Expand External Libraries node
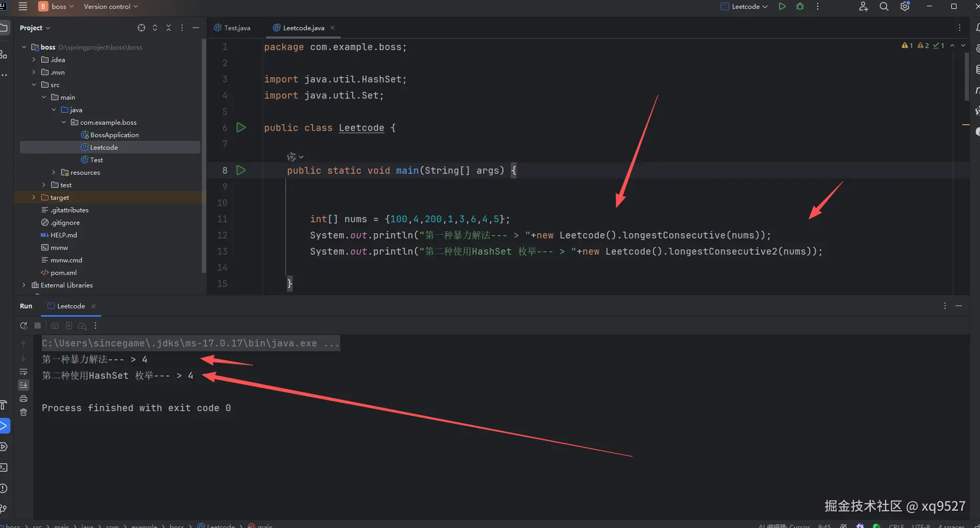This screenshot has width=980, height=528. [24, 285]
